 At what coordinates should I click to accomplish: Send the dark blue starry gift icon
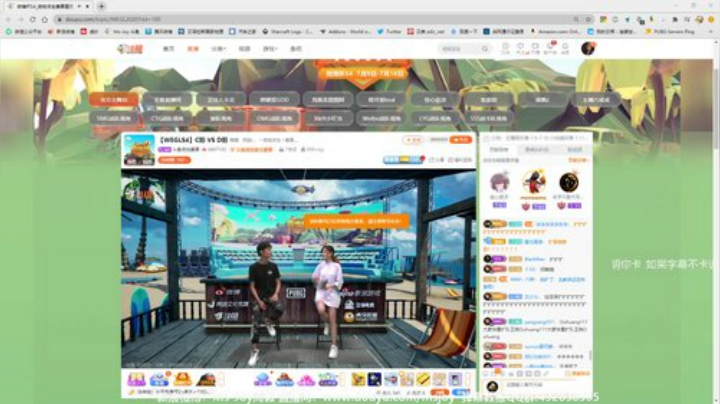374,379
